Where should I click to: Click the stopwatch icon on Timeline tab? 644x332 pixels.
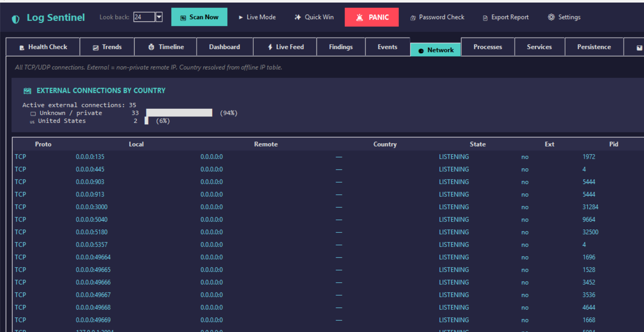pos(151,47)
